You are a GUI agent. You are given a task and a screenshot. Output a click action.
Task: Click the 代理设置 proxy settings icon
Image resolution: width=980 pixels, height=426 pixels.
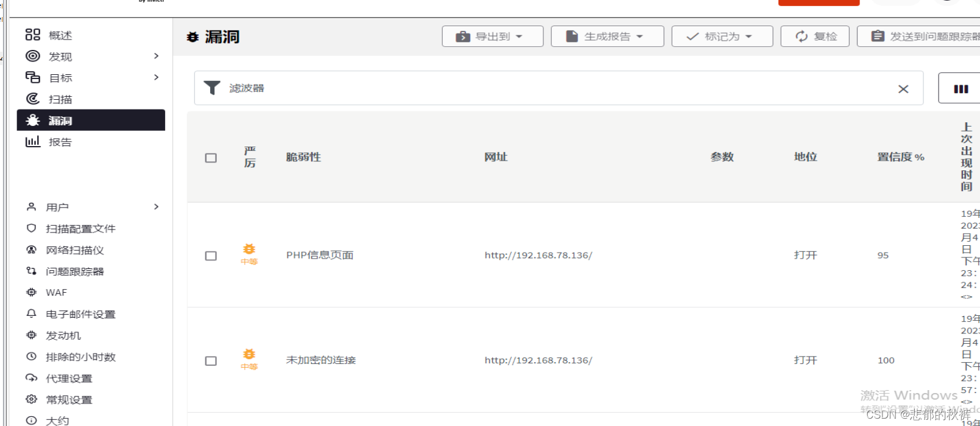point(32,378)
